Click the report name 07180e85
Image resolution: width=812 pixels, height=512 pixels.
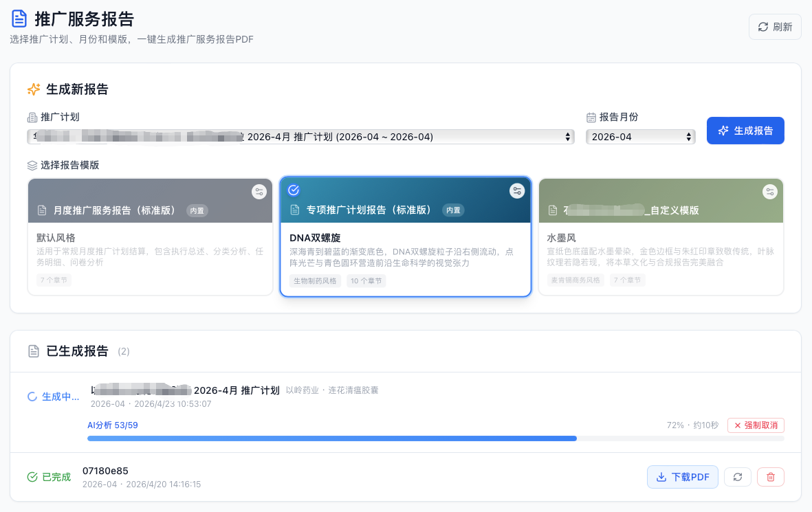105,471
